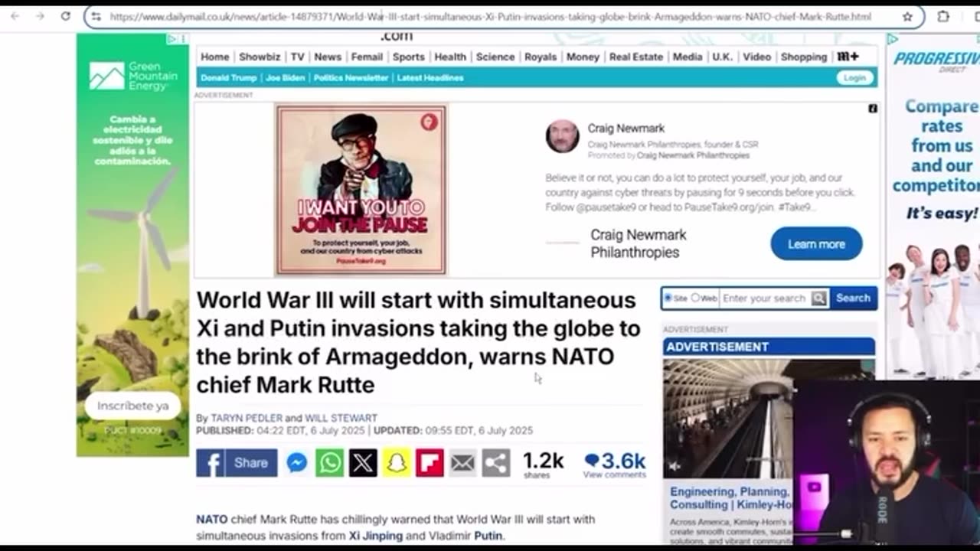Open the Femail section

pos(367,57)
